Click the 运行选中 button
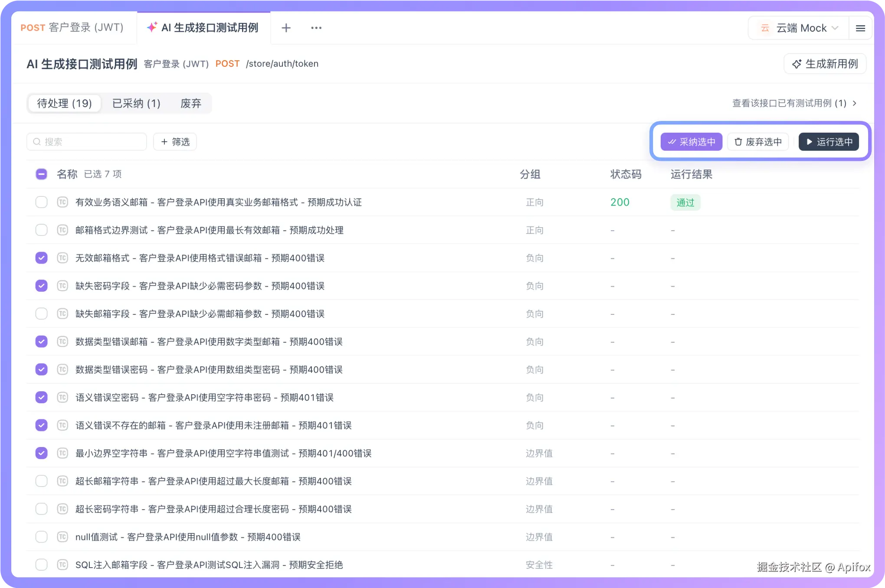 (829, 142)
